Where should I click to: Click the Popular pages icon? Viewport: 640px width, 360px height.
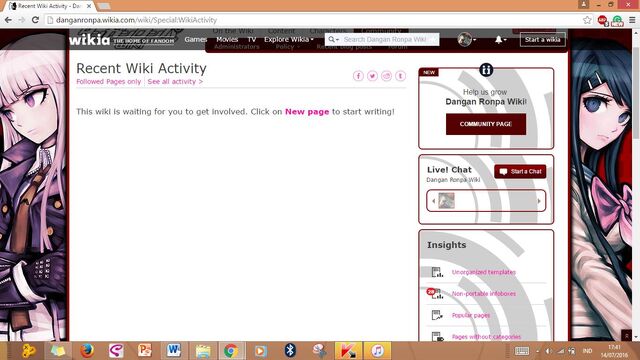(437, 315)
